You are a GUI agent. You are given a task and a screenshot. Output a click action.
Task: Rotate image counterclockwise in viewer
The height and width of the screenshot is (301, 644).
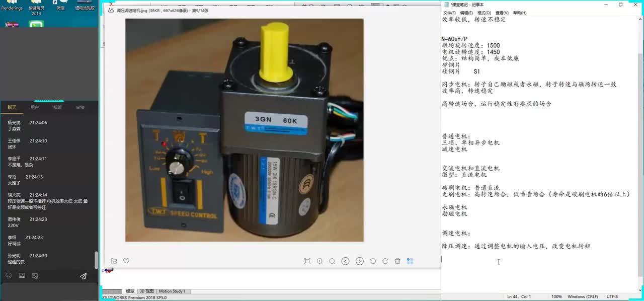click(x=373, y=261)
